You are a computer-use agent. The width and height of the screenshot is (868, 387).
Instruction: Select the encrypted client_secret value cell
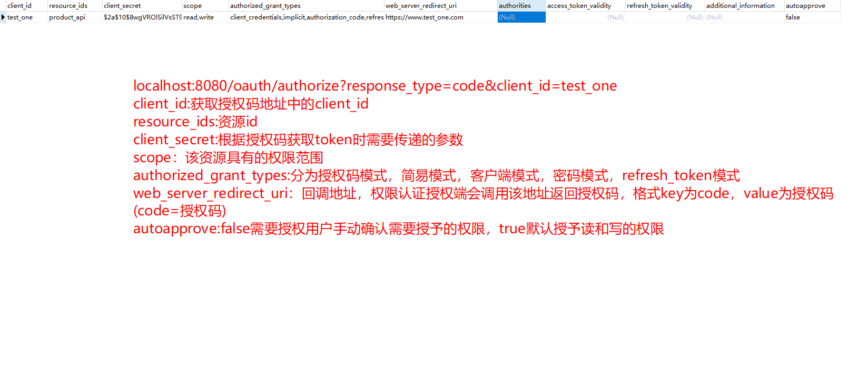[142, 17]
